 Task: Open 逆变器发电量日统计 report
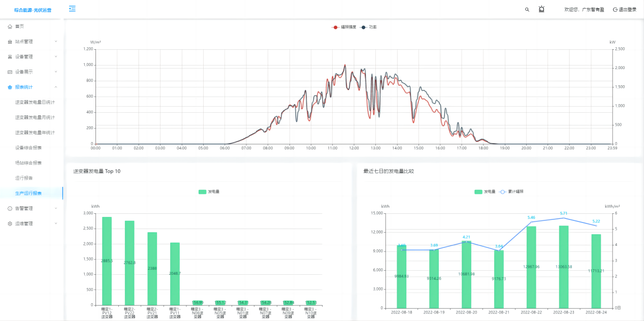pyautogui.click(x=35, y=102)
